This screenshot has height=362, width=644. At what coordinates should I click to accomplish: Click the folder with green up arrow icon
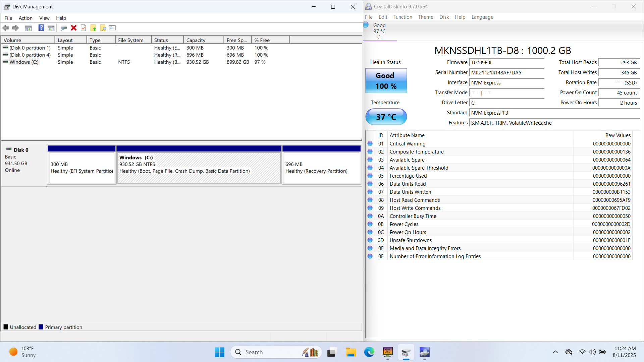(x=93, y=28)
